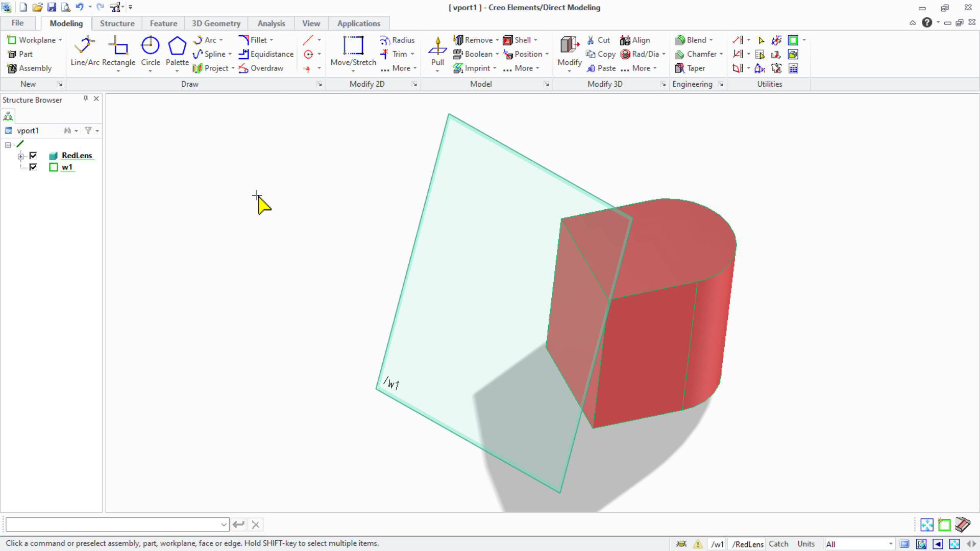Click the Align tool
Viewport: 980px width, 551px height.
click(635, 40)
